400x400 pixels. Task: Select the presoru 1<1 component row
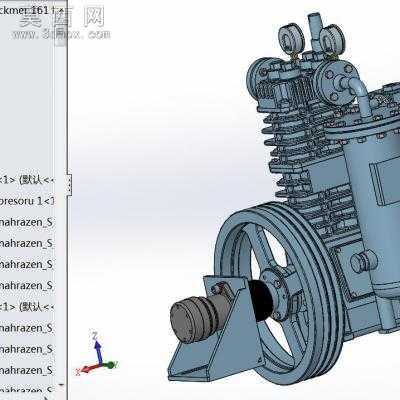coord(27,201)
